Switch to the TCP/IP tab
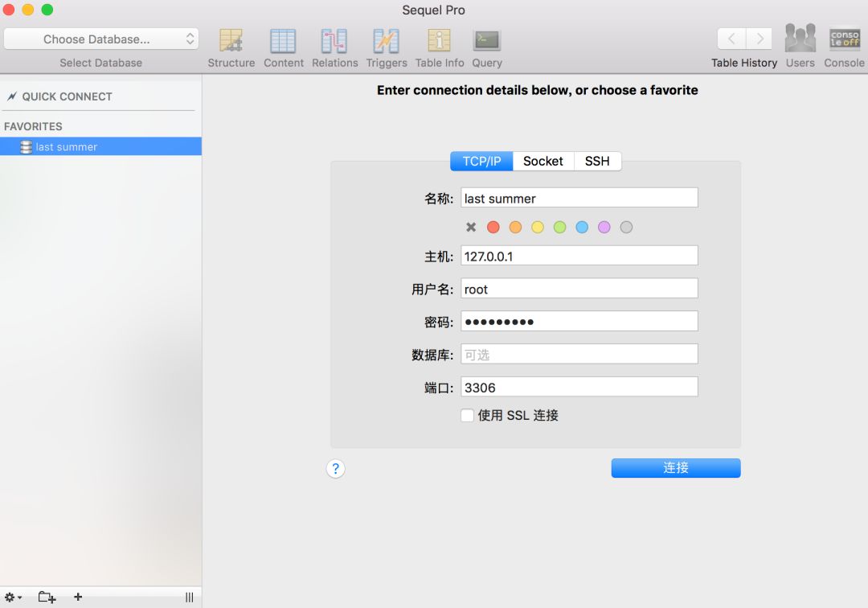This screenshot has width=868, height=608. [x=481, y=161]
